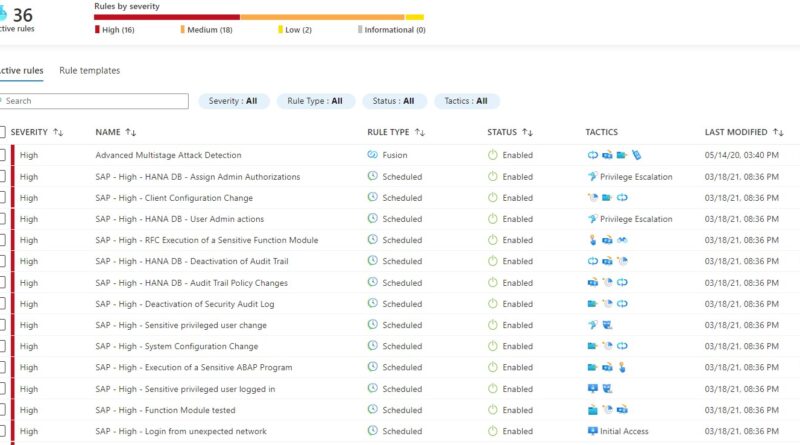800x445 pixels.
Task: Open SAP Deactivation of Security Audit Log rule
Action: click(185, 304)
